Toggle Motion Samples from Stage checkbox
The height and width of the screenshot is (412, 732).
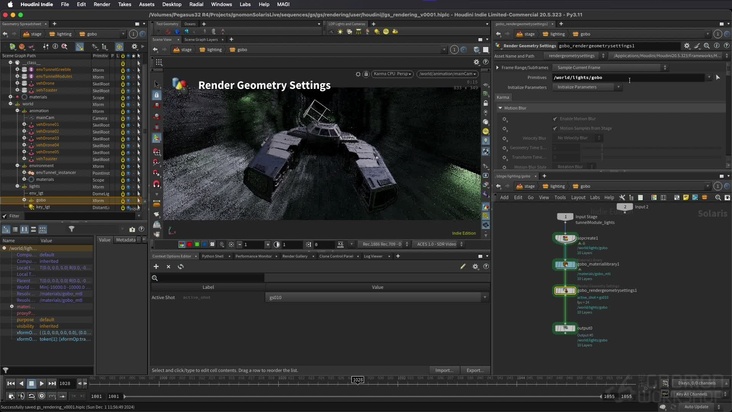click(x=555, y=128)
